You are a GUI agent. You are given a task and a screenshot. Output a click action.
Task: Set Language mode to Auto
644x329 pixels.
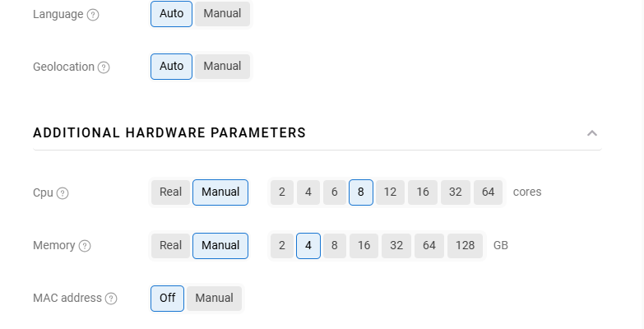point(171,14)
